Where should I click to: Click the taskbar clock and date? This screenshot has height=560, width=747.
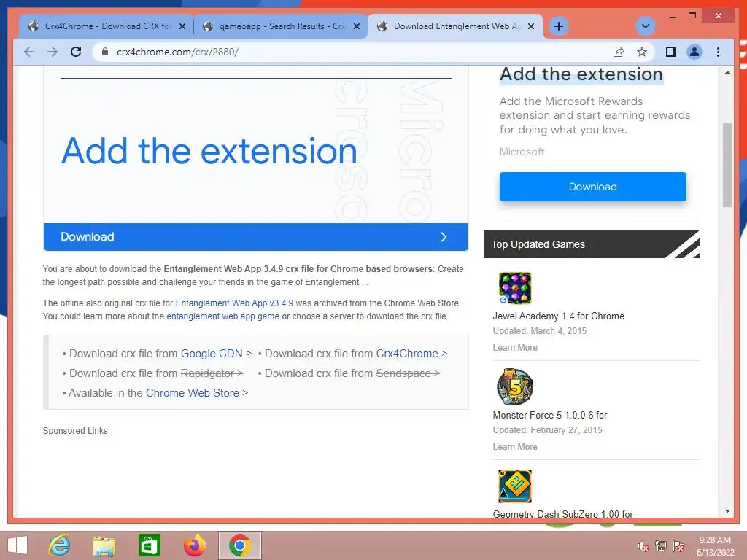coord(715,546)
